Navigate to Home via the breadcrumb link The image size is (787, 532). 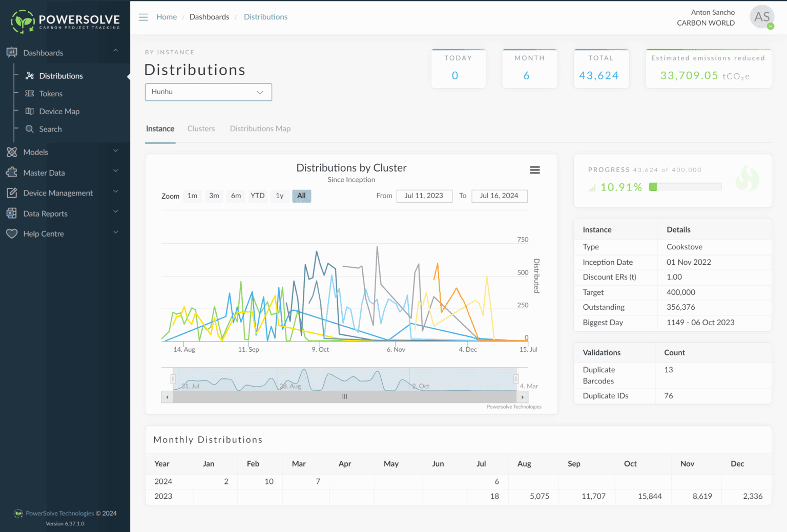(x=167, y=16)
